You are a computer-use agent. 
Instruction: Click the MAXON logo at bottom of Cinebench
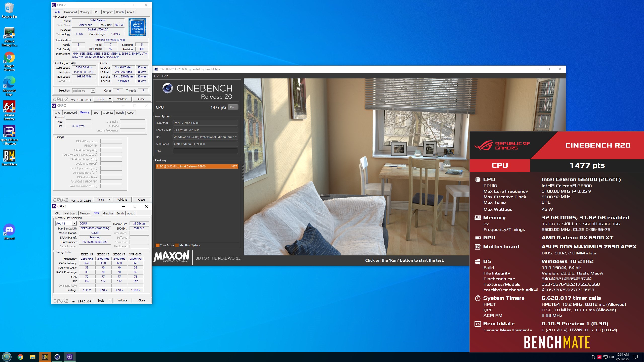(172, 257)
